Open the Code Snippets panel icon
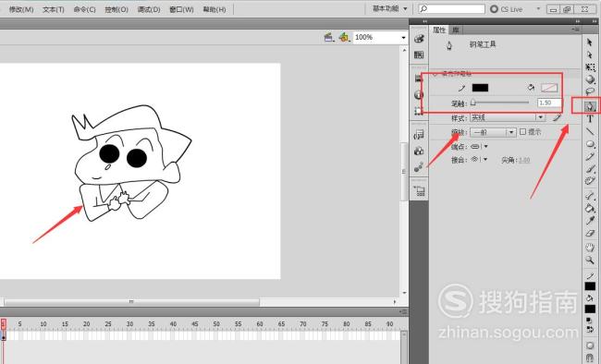 [x=419, y=135]
